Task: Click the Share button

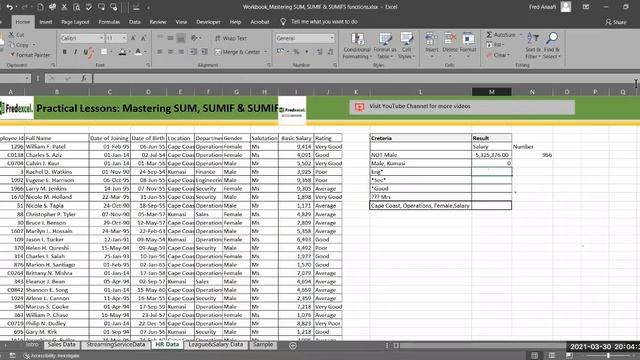Action: tap(616, 22)
